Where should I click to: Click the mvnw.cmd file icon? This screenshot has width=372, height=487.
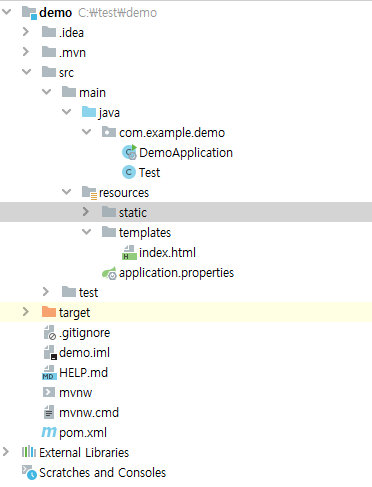49,412
